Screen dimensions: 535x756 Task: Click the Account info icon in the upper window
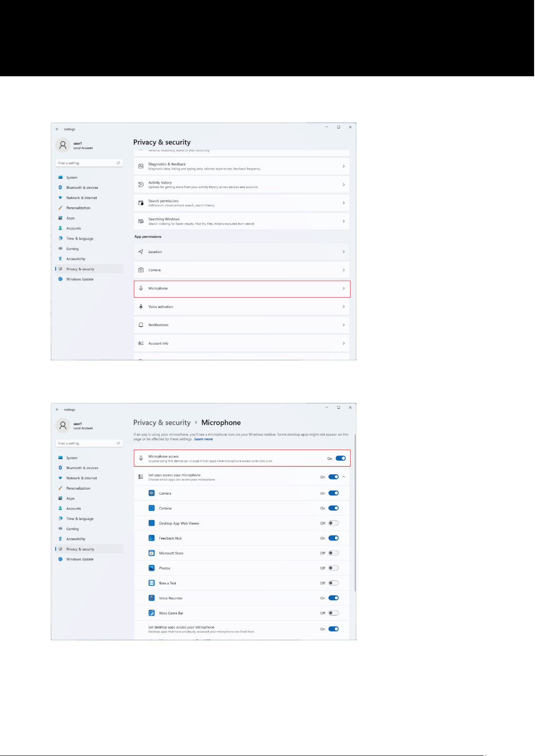141,343
